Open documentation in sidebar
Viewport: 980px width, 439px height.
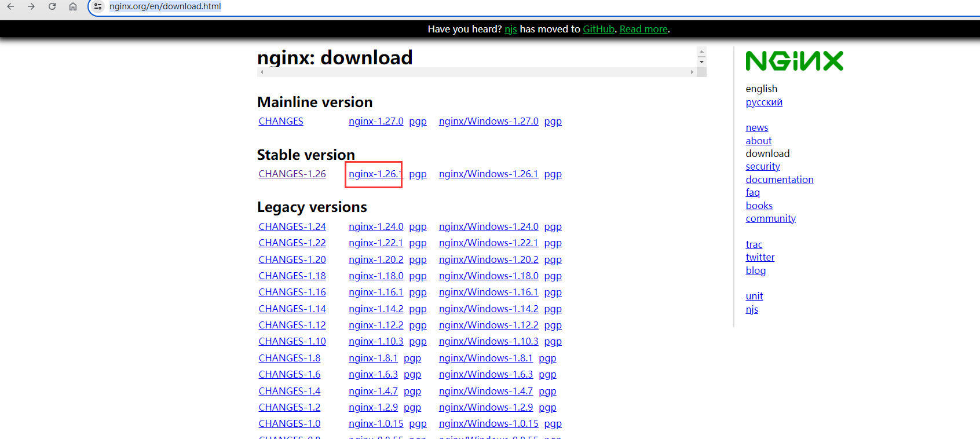(x=780, y=180)
